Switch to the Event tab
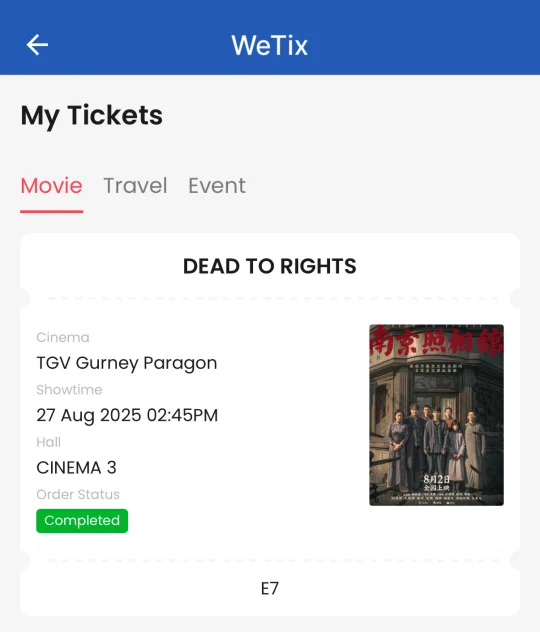Screen dimensions: 540x632 (217, 186)
